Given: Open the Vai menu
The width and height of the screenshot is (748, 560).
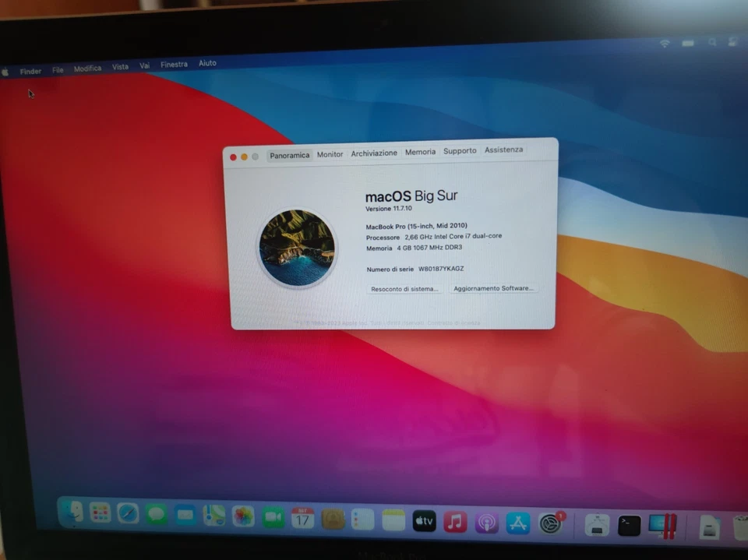Looking at the screenshot, I should tap(143, 65).
